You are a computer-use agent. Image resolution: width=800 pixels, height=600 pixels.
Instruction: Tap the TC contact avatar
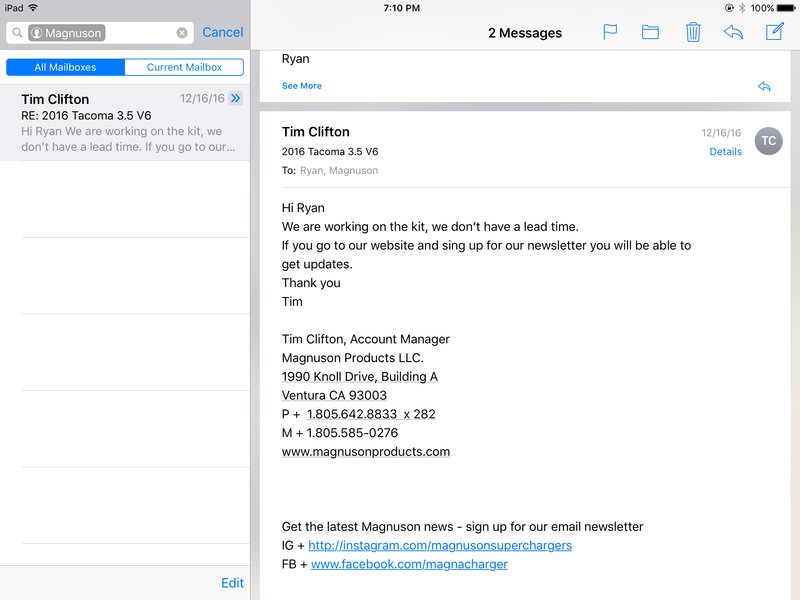tap(768, 141)
